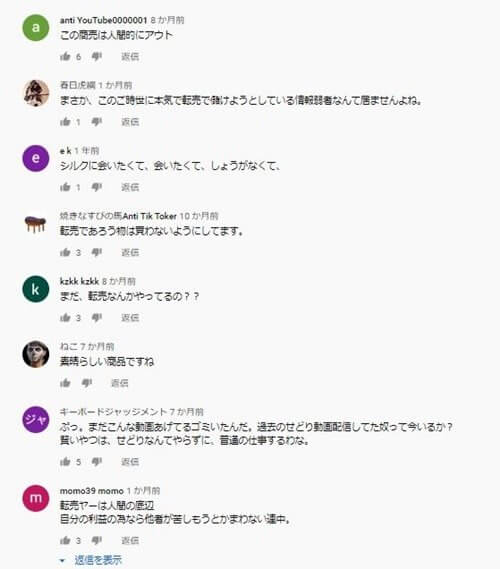This screenshot has height=569, width=500.
Task: Reply to the kzkk kzkk comment
Action: click(x=130, y=318)
